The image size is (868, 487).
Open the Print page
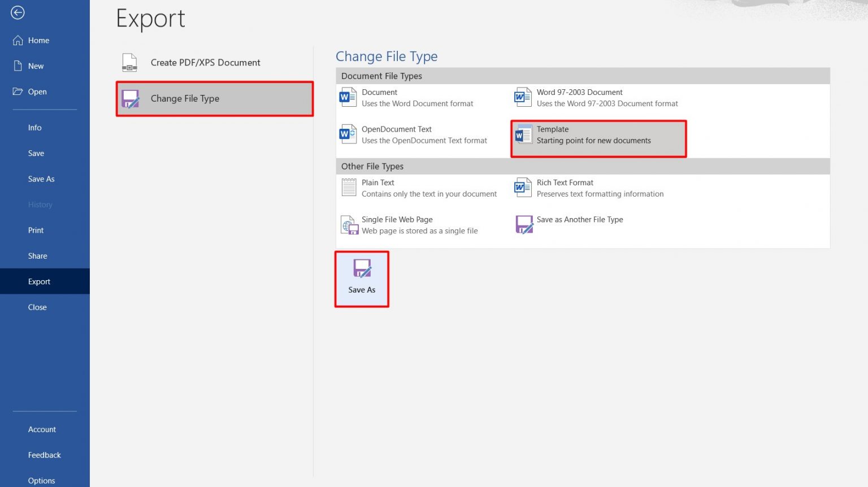[x=36, y=230]
